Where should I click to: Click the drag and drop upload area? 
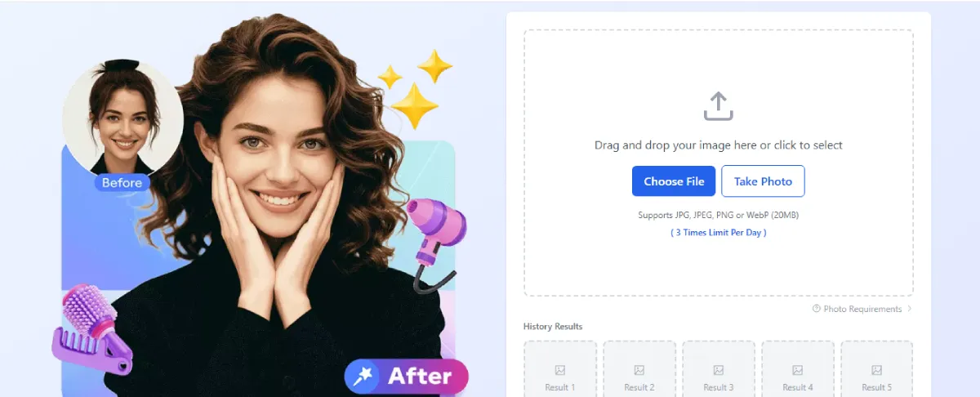click(718, 163)
